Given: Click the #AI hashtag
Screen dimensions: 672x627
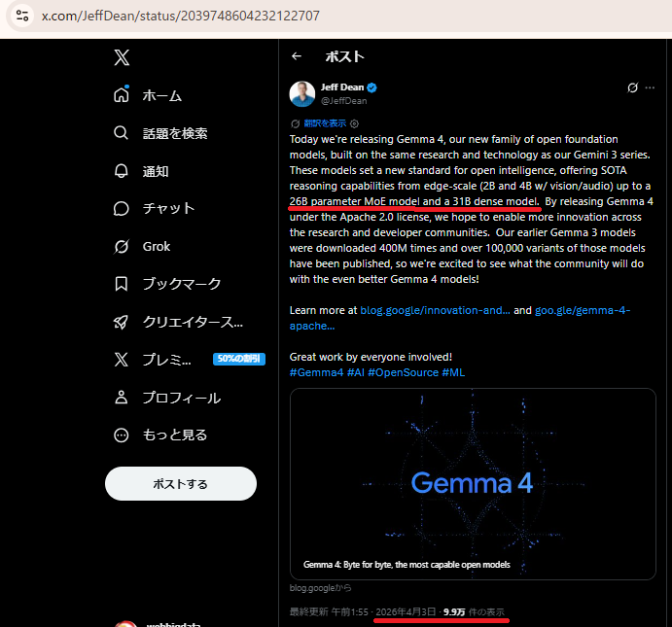Looking at the screenshot, I should [x=355, y=372].
